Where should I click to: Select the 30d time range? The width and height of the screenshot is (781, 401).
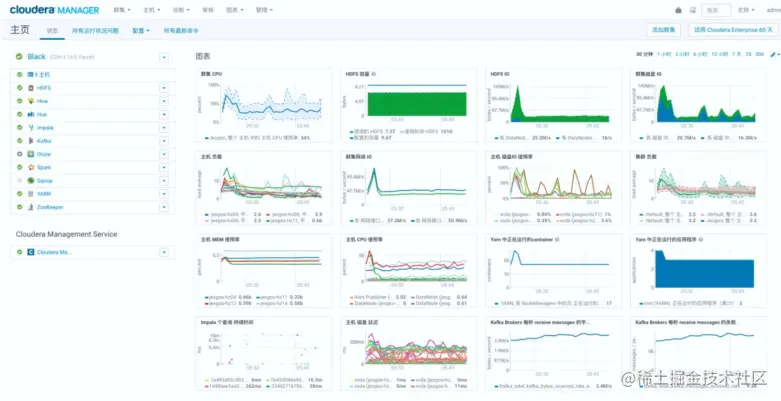click(x=760, y=54)
